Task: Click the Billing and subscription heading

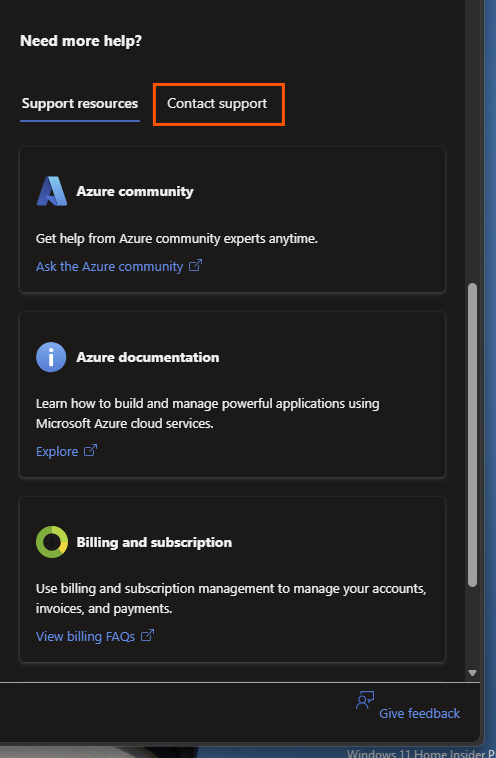Action: (x=154, y=542)
